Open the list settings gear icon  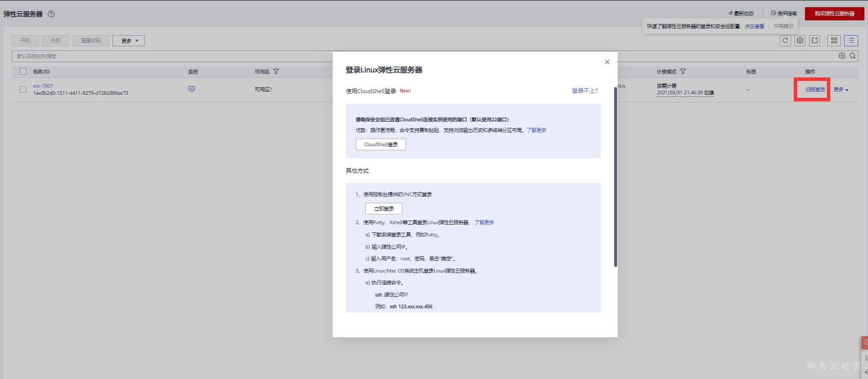pos(800,41)
